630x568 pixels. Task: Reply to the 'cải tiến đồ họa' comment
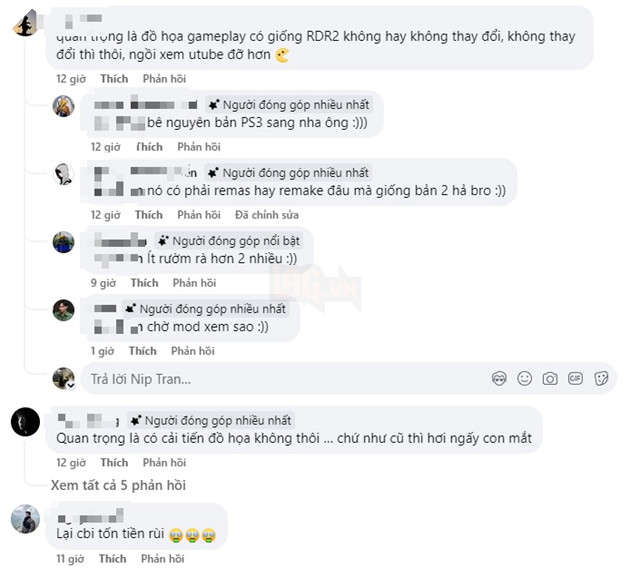164,463
